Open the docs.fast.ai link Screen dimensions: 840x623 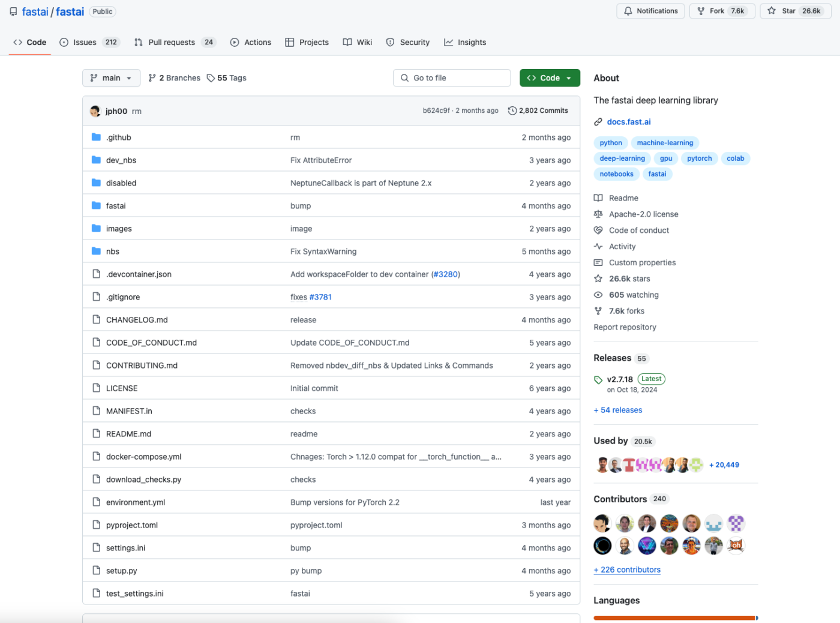click(x=629, y=122)
